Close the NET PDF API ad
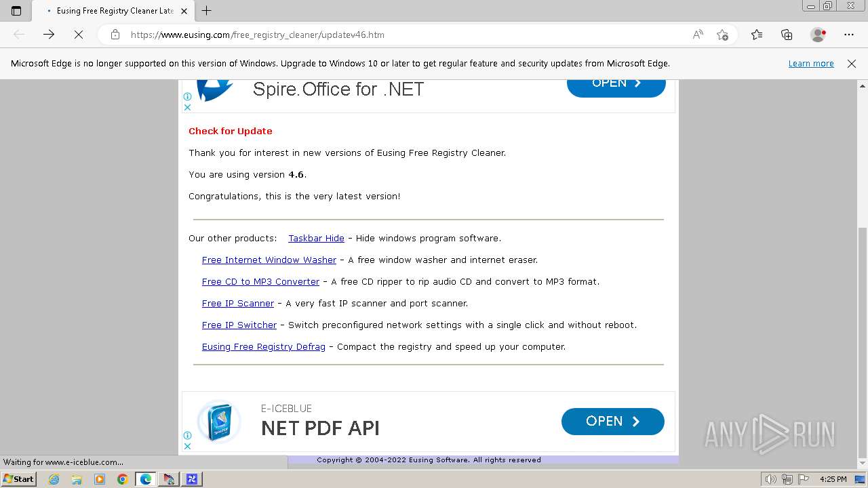This screenshot has height=488, width=868. point(188,446)
